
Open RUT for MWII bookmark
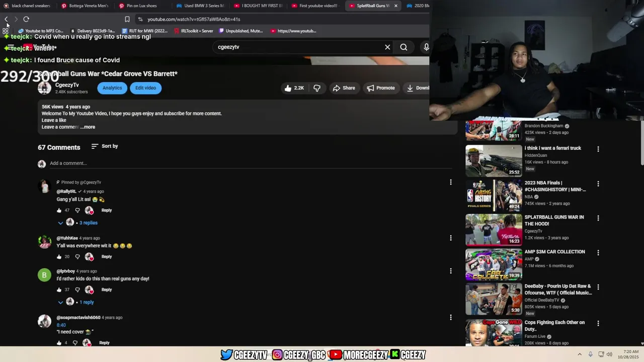[145, 31]
